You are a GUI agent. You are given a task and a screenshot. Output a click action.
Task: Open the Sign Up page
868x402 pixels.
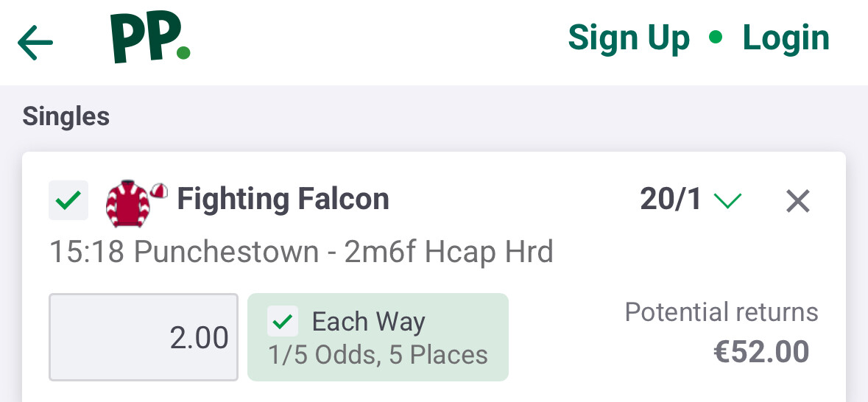629,38
